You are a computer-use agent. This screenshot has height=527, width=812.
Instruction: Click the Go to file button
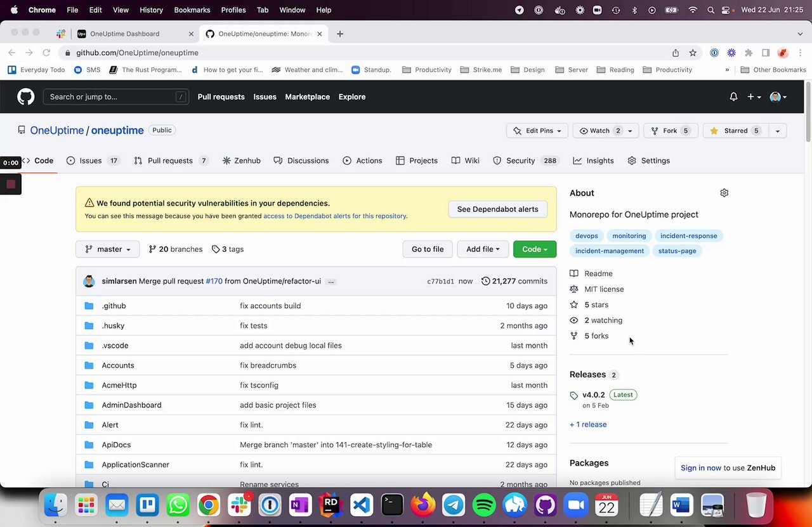pos(428,249)
